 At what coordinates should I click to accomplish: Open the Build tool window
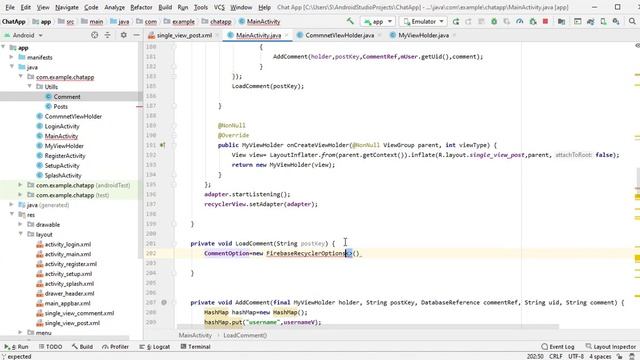[x=82, y=347]
